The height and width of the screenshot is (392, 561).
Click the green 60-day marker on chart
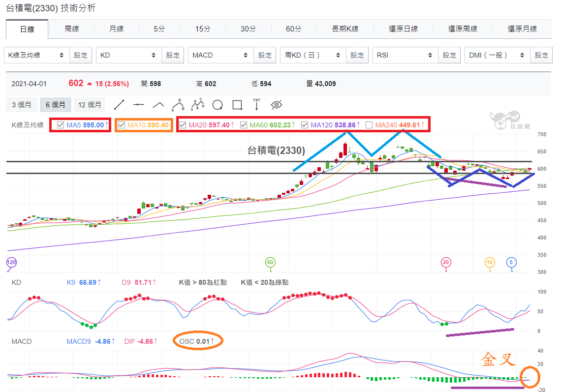[270, 262]
